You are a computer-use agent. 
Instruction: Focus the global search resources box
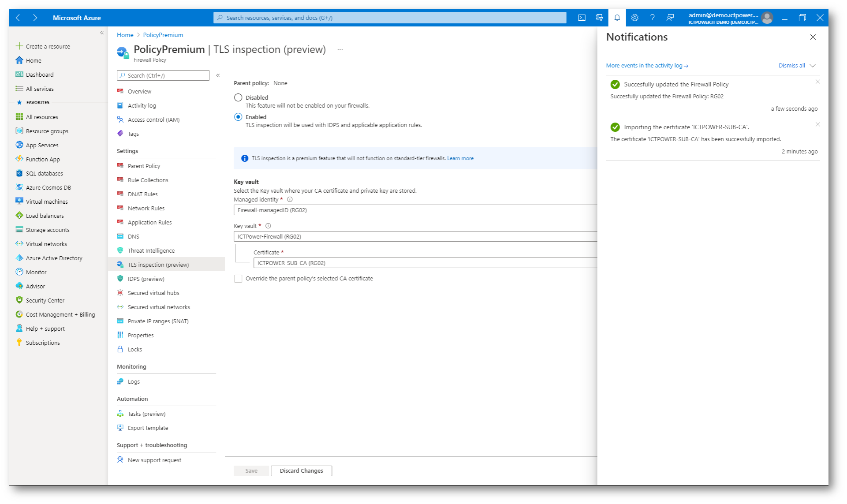click(390, 18)
